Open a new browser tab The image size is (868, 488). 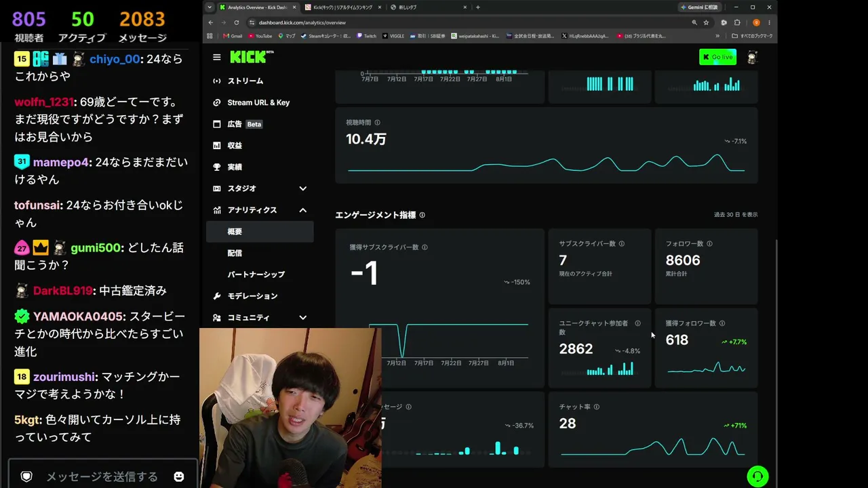478,7
